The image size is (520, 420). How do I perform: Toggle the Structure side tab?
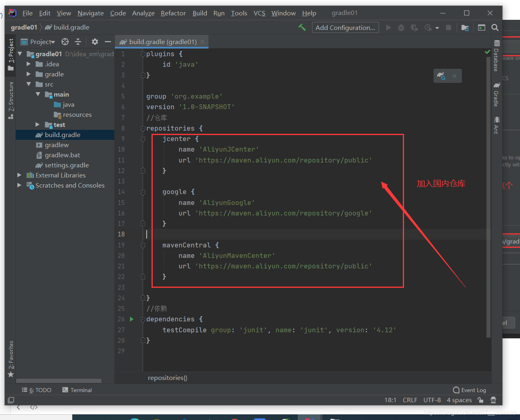click(11, 100)
